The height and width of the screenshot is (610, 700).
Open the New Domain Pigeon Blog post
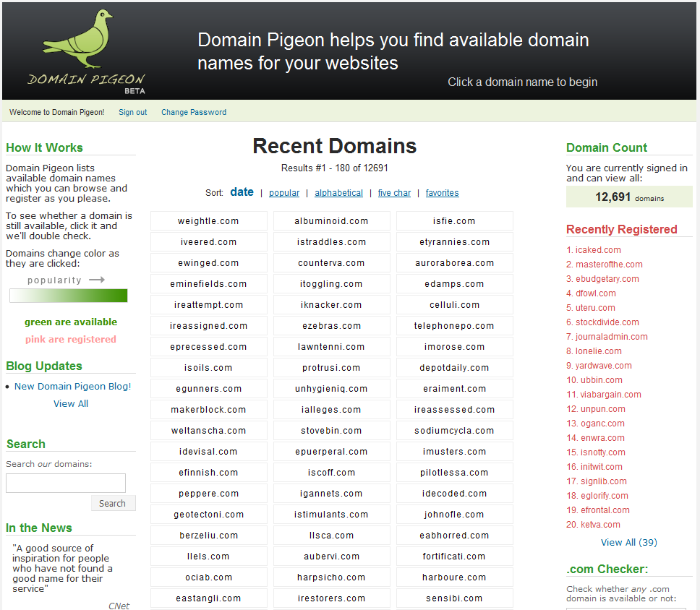pos(73,386)
